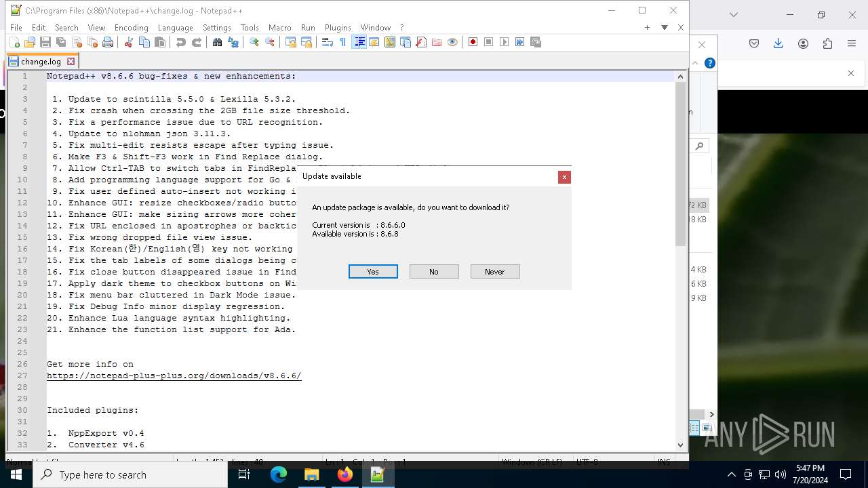Open Firefox extensions puzzle icon
Viewport: 868px width, 488px height.
click(827, 43)
